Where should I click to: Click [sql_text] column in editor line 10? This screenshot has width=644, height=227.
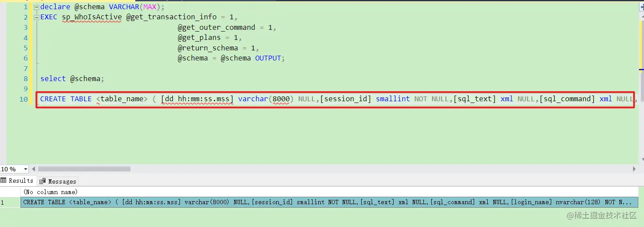[475, 99]
